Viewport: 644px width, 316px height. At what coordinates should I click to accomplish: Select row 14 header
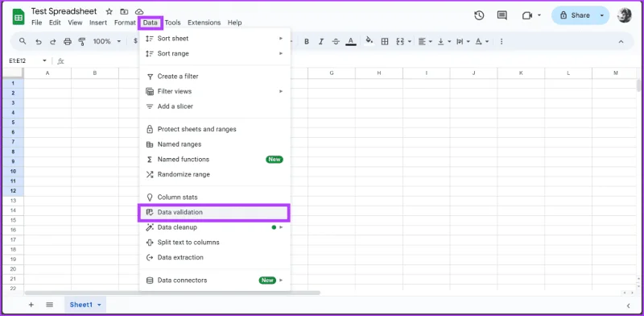coord(13,210)
